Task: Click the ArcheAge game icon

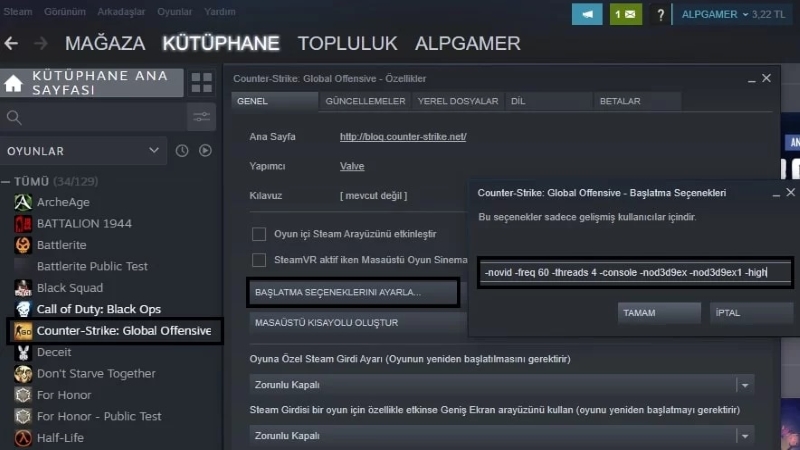Action: (x=23, y=203)
